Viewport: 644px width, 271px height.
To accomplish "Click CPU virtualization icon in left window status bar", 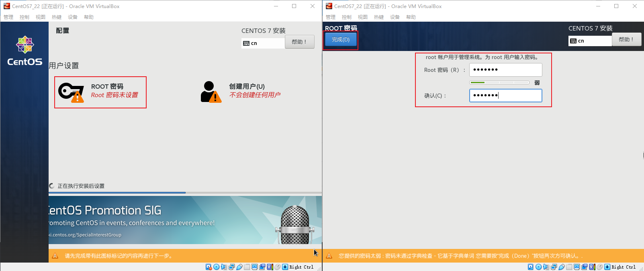I will coord(270,267).
